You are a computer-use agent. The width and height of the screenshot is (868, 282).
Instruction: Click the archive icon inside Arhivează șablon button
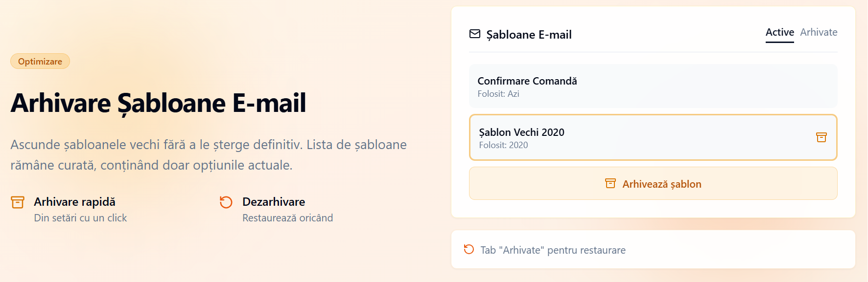coord(610,184)
